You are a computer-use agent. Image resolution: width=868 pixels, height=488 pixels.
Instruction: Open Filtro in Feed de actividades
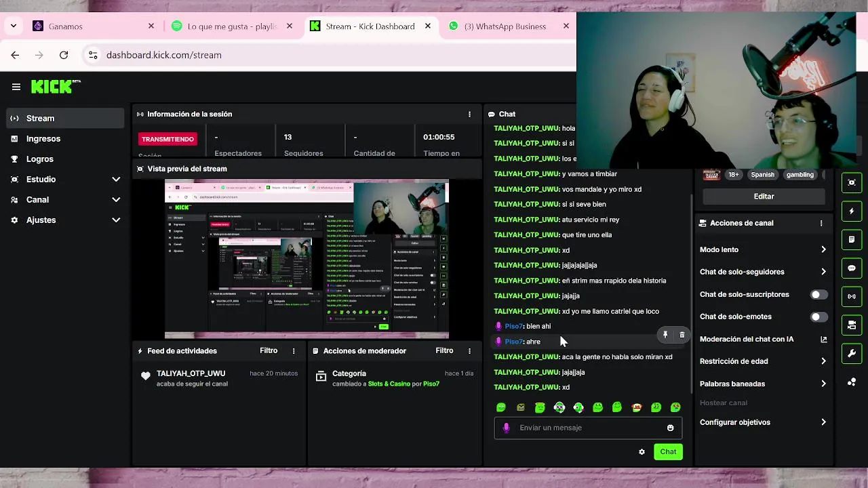[269, 351]
